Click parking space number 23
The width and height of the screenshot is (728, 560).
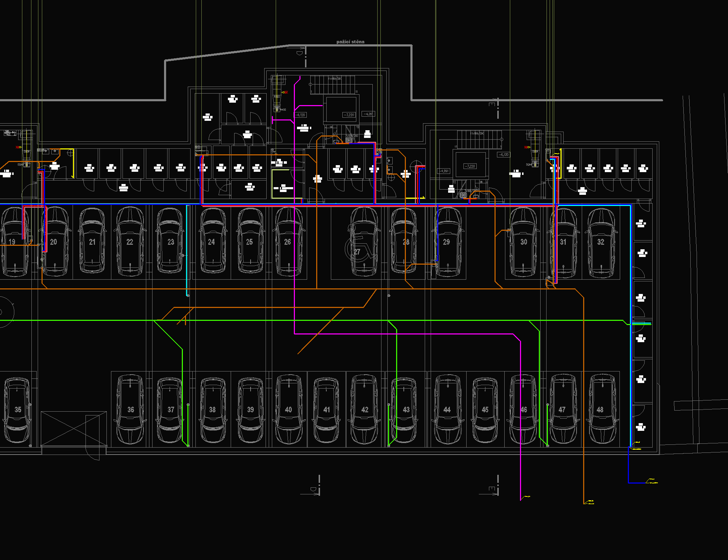click(171, 242)
